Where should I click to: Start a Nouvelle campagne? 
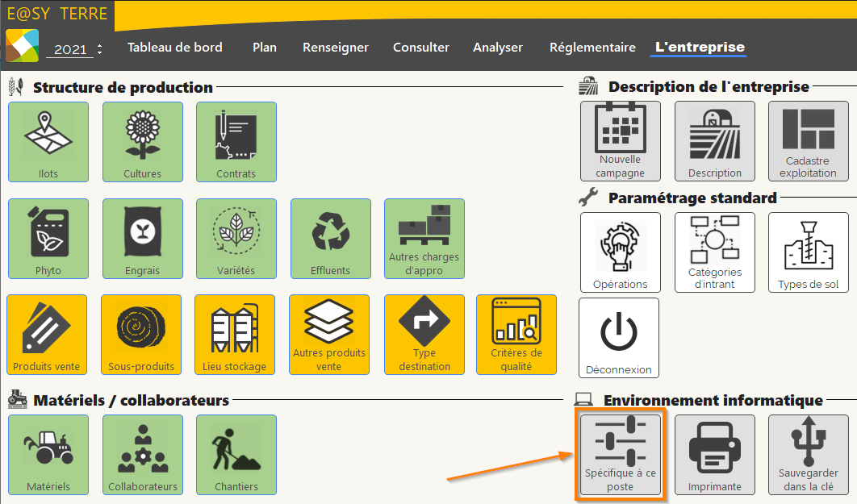coord(621,141)
